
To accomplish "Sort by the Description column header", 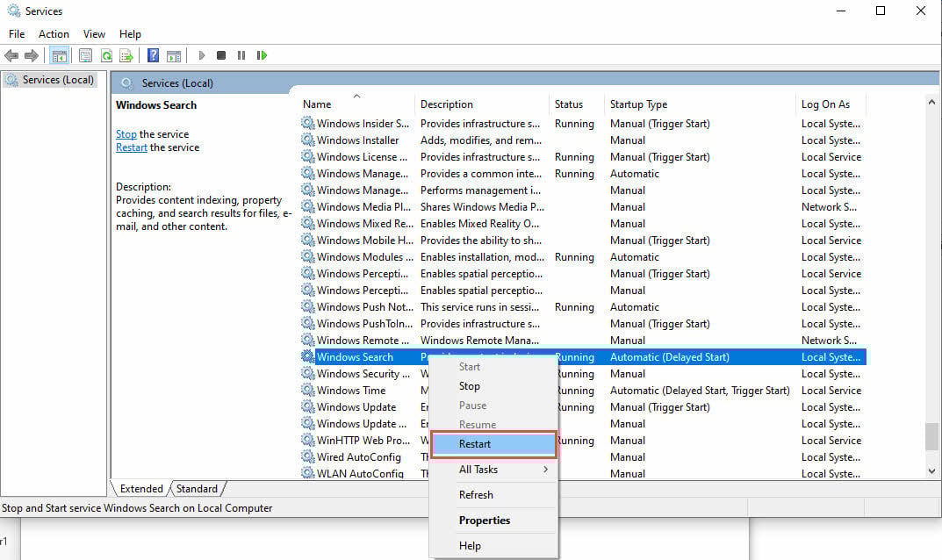I will tap(482, 104).
